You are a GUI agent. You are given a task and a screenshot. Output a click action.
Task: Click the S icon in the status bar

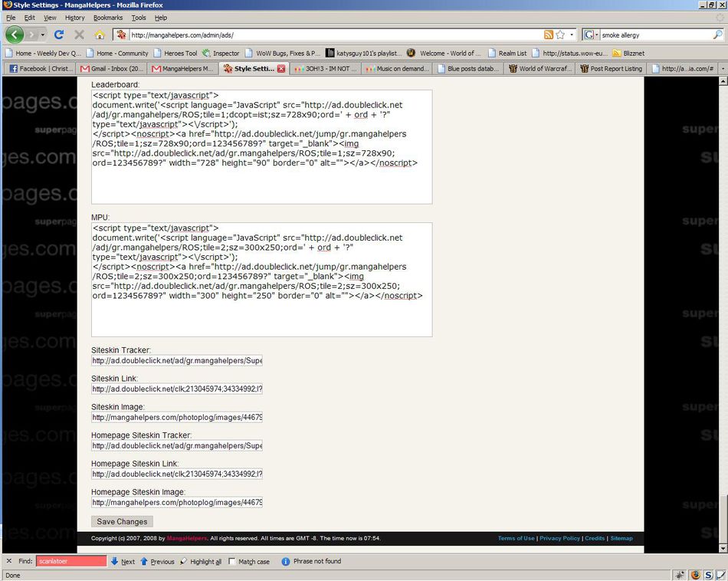[x=708, y=575]
